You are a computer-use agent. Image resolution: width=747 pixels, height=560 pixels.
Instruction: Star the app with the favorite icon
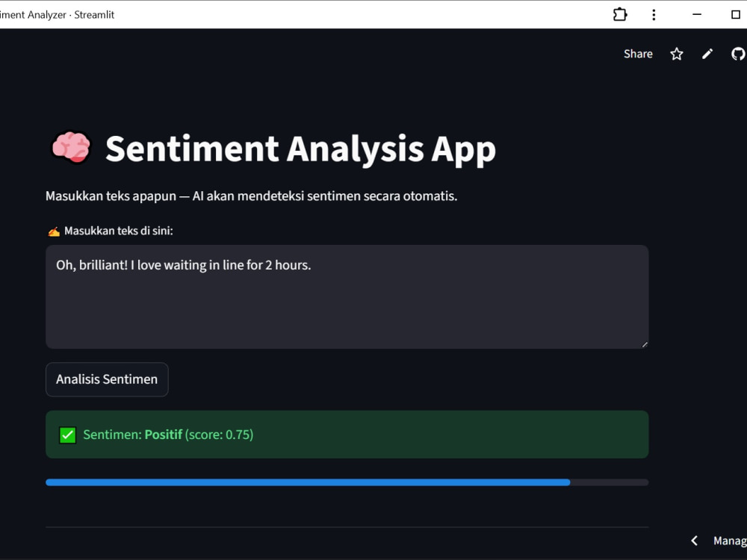pos(677,54)
